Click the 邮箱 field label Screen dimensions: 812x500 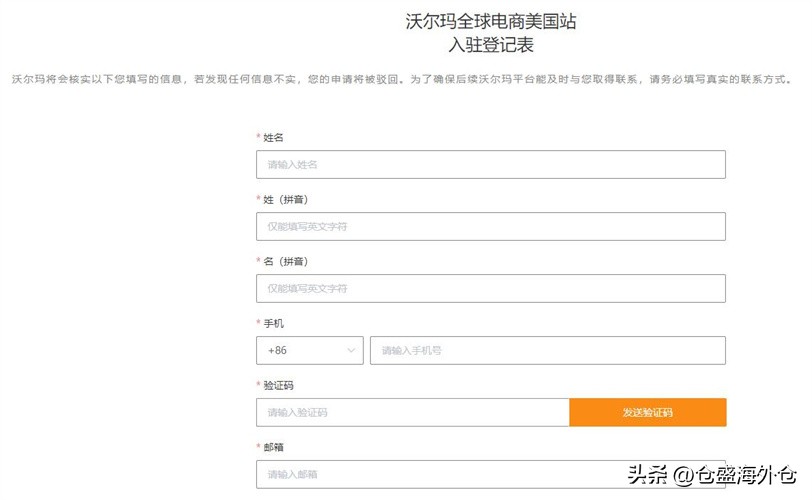pyautogui.click(x=273, y=447)
